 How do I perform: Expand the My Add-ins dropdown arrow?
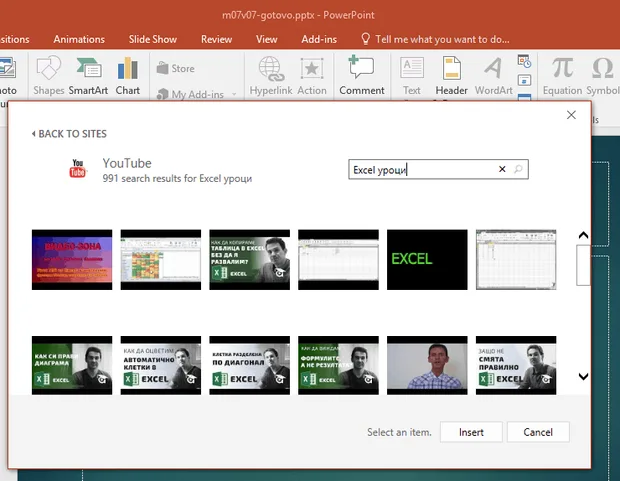[234, 94]
